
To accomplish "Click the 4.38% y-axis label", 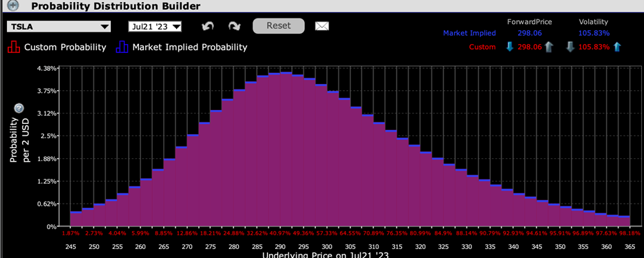I will pyautogui.click(x=47, y=68).
